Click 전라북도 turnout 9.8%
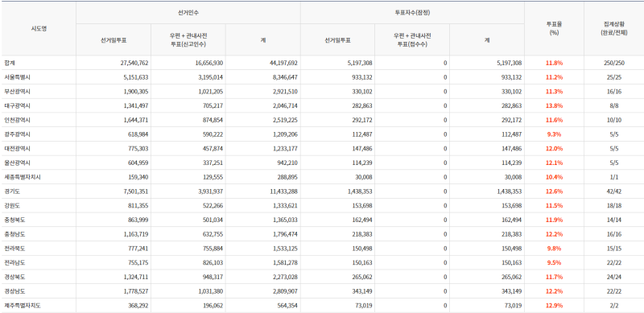 [554, 249]
